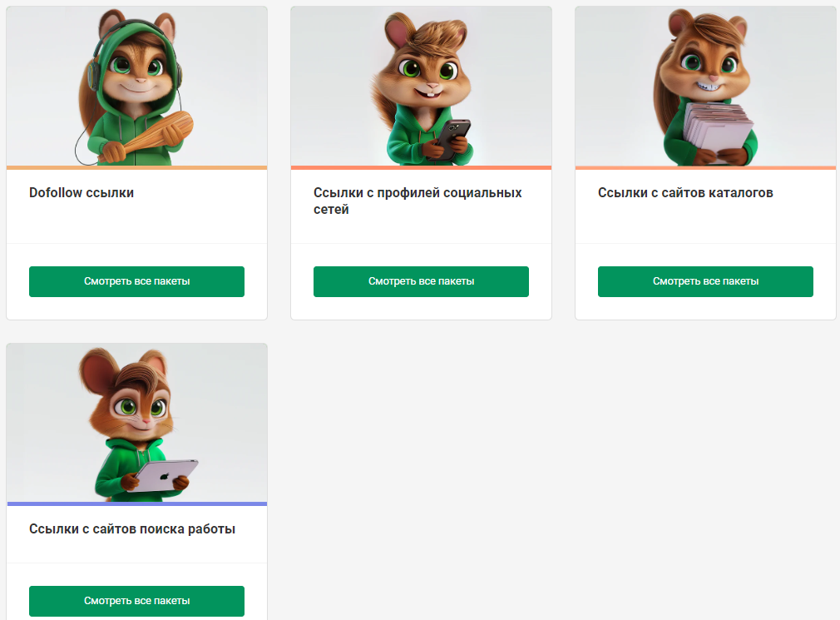Click the salmon stripe on catalog sites card
This screenshot has width=840, height=620.
click(705, 168)
